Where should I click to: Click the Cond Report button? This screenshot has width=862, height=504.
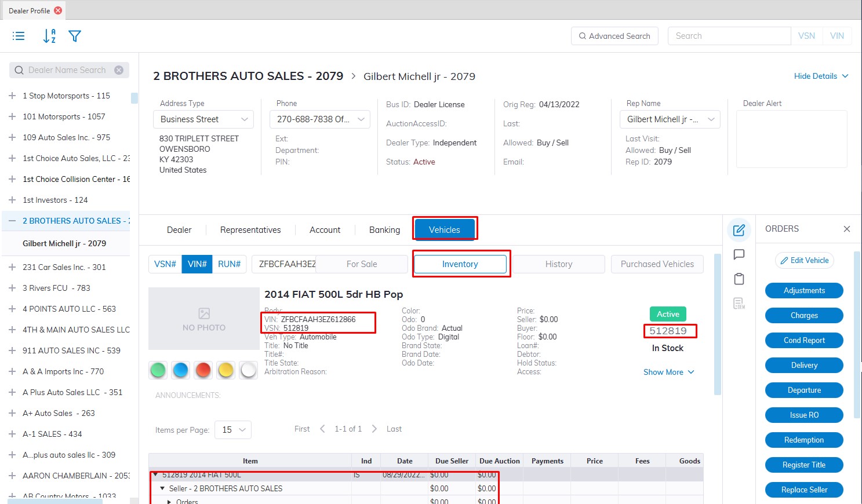pos(804,341)
